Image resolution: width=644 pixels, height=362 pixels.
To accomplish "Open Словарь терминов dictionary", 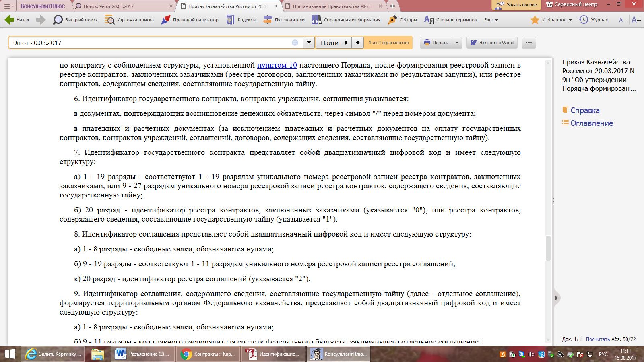I will tap(450, 20).
